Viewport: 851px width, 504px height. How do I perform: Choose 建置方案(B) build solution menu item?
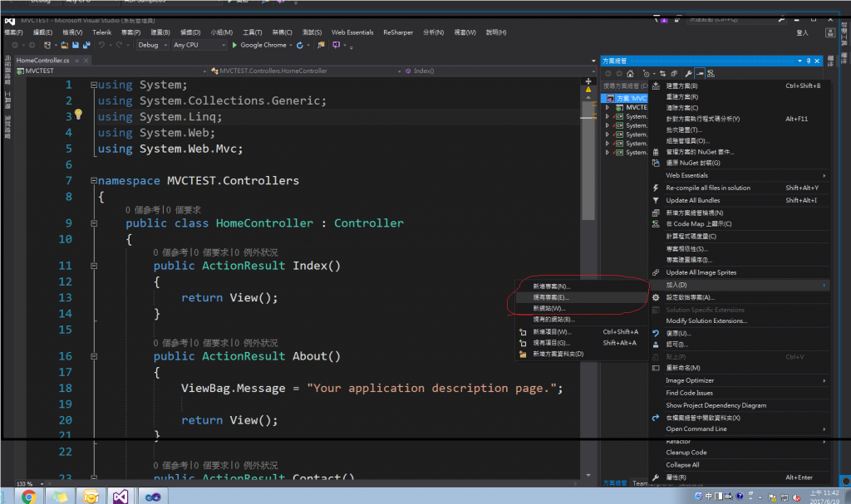click(739, 86)
